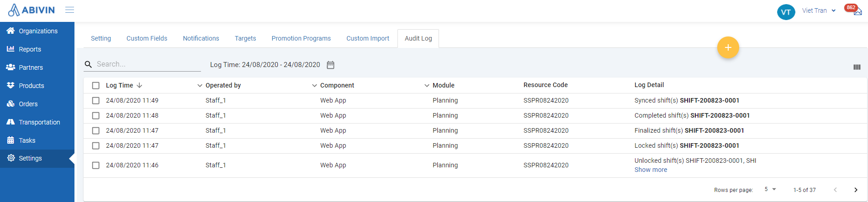Open the notifications mail icon
The height and width of the screenshot is (202, 868).
(x=857, y=11)
